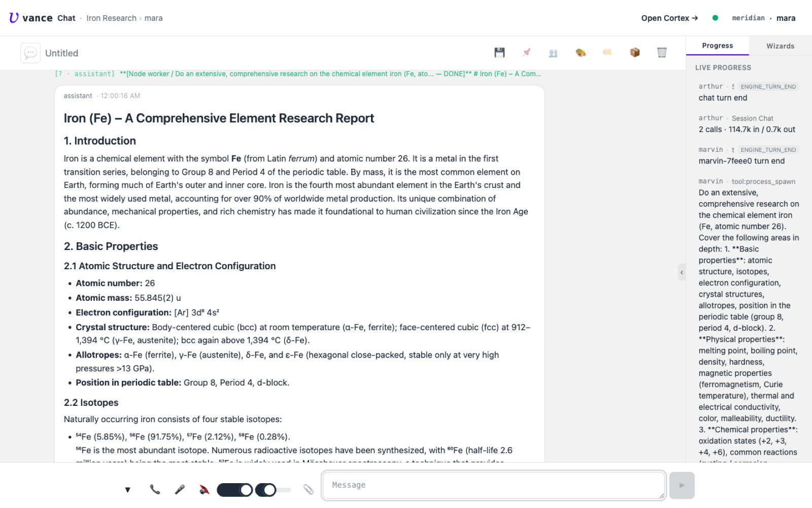Send message with the arrow button
The image size is (812, 508).
(682, 485)
